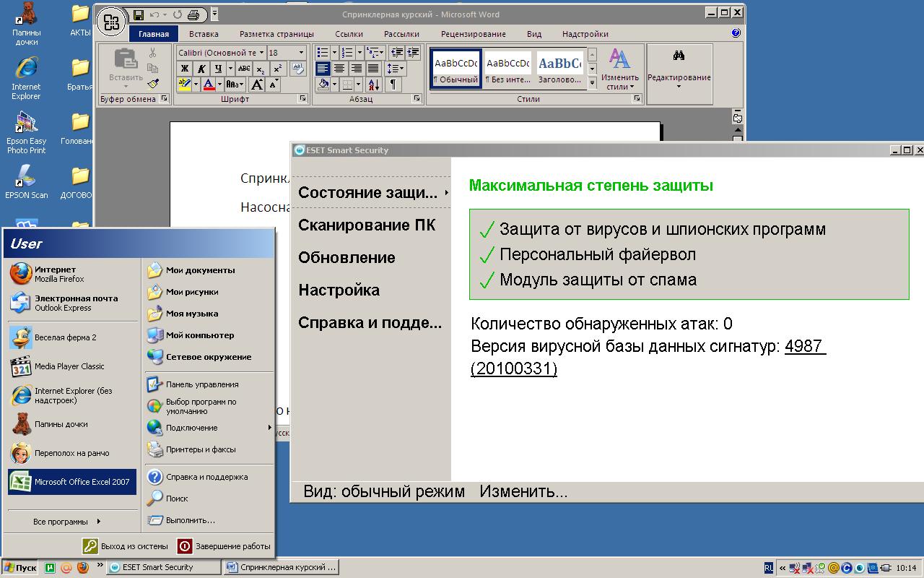Open line spacing options
This screenshot has height=578, width=924.
tap(395, 69)
